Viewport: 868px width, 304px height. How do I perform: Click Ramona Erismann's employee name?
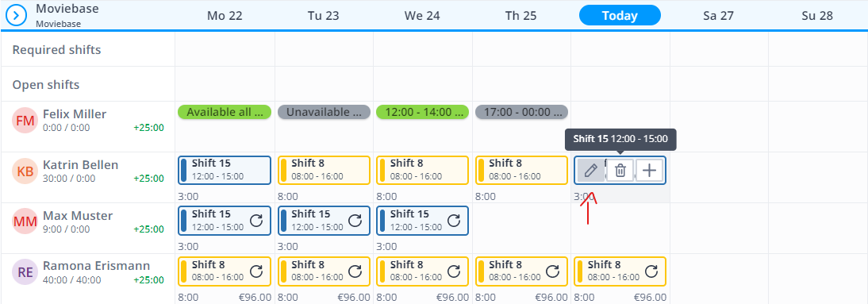pos(96,266)
